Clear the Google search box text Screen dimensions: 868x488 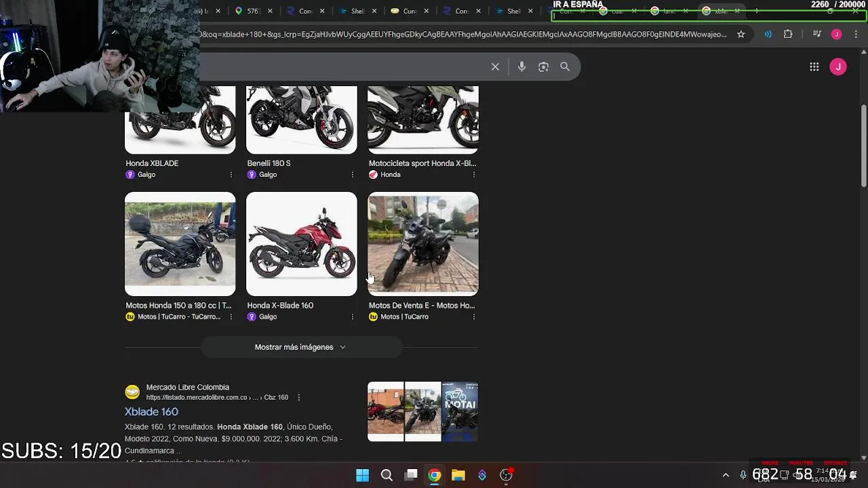[495, 66]
